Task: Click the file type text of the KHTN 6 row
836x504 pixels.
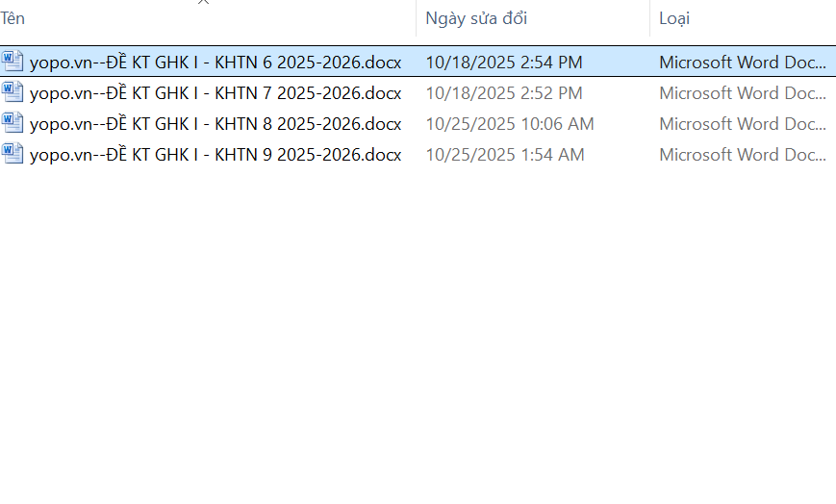Action: pyautogui.click(x=743, y=63)
